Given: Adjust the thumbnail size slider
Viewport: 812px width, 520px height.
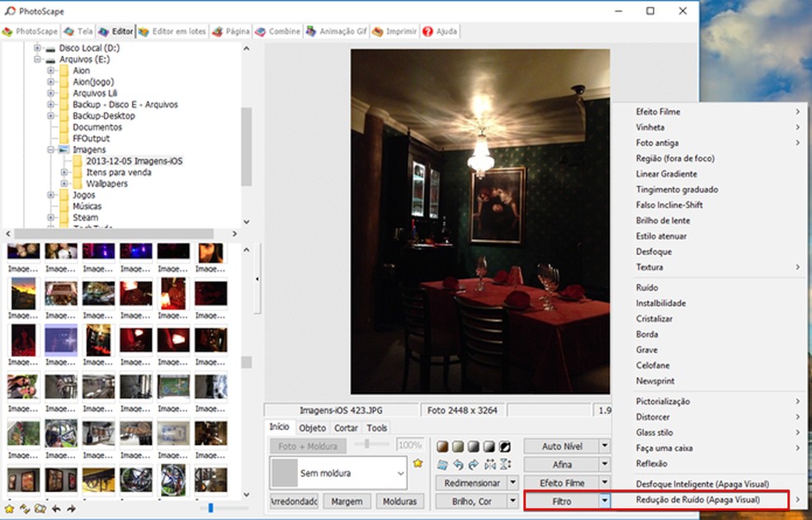Looking at the screenshot, I should [210, 508].
